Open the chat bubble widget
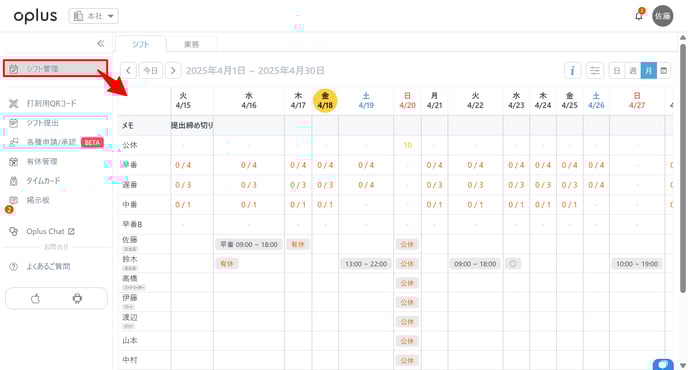The height and width of the screenshot is (370, 688). [663, 365]
